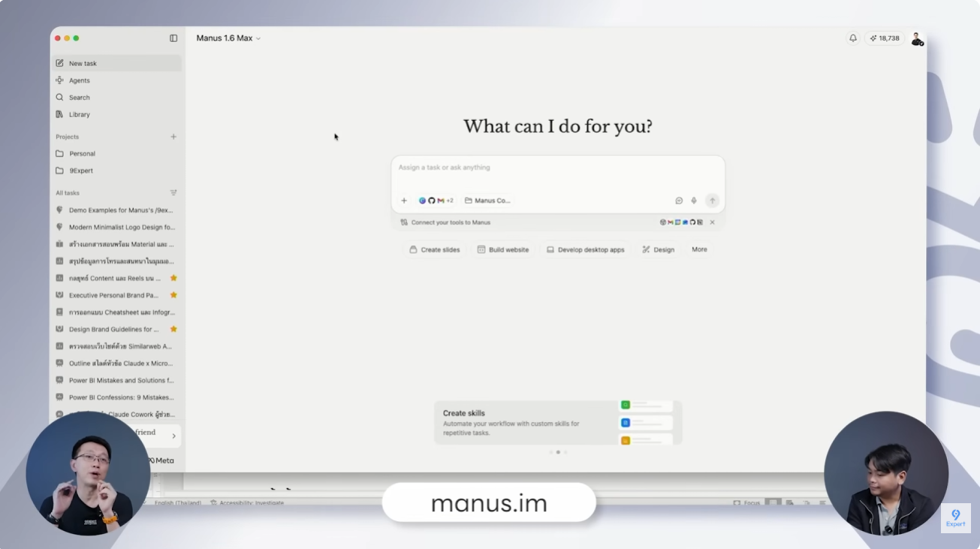Add attachment with the plus button
The height and width of the screenshot is (549, 980).
coord(404,201)
